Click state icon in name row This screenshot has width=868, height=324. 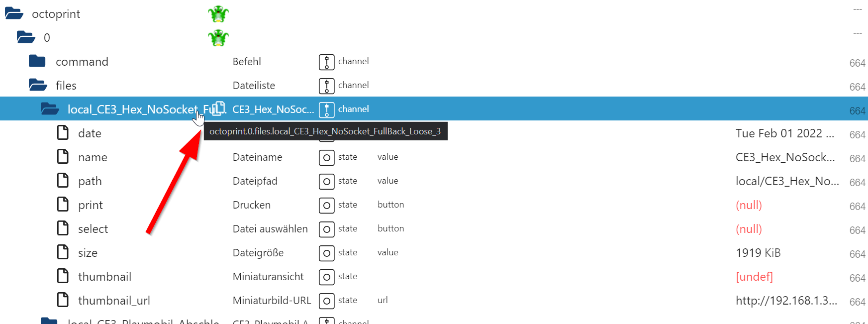326,158
